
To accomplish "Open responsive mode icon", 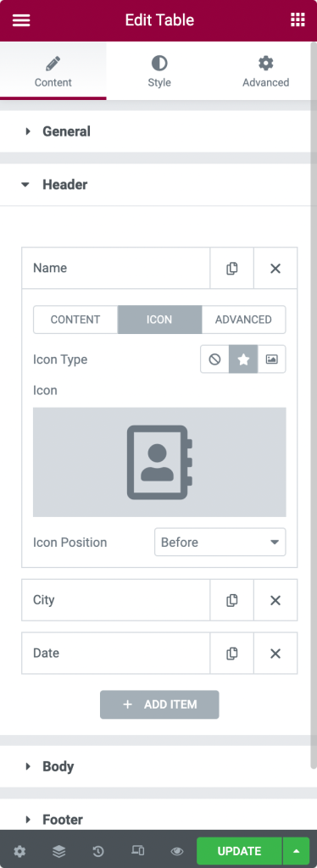I will pyautogui.click(x=138, y=850).
